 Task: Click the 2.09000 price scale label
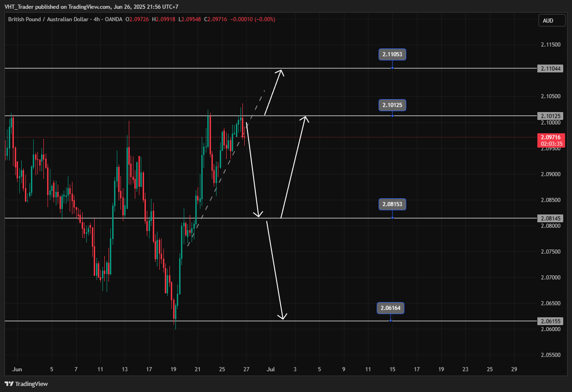551,174
